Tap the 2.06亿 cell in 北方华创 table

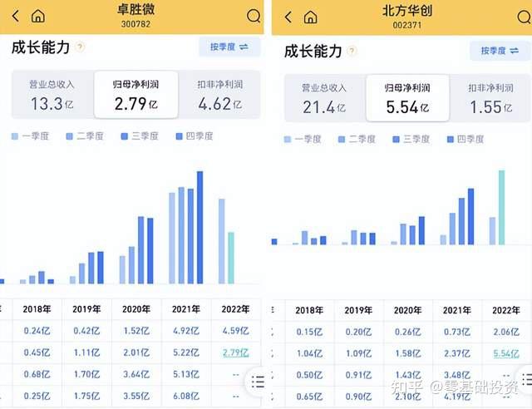tap(506, 332)
